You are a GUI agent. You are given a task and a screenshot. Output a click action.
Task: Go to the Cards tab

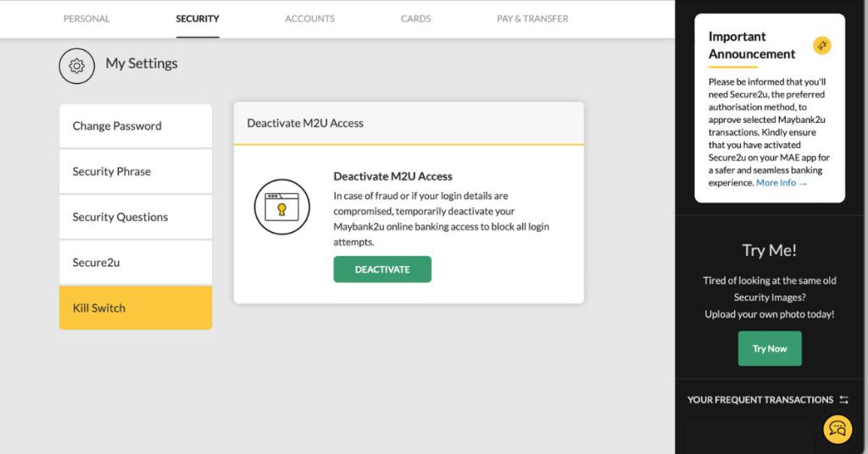coord(415,19)
